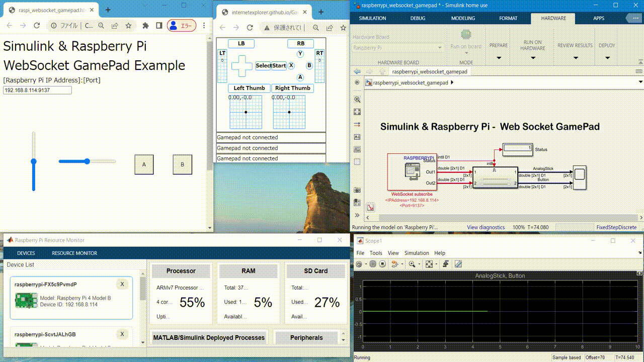Click share icon in left Chrome address bar
The width and height of the screenshot is (644, 362).
point(115,26)
